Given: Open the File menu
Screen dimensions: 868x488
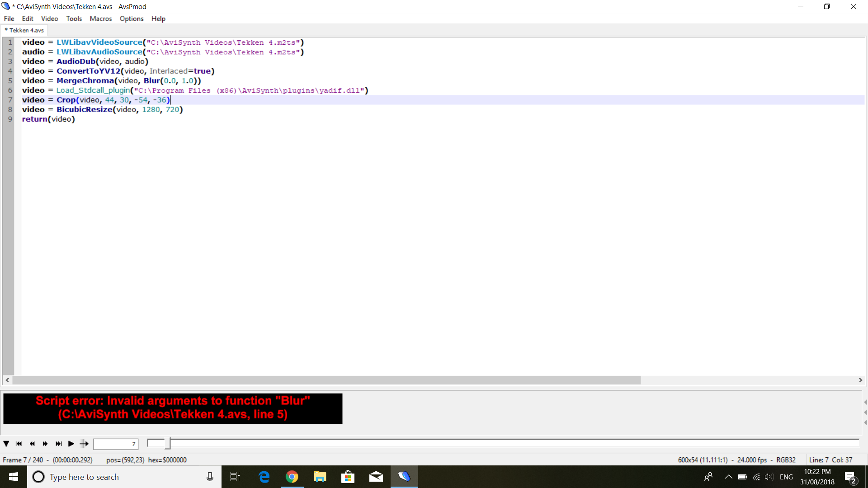Looking at the screenshot, I should (x=9, y=19).
